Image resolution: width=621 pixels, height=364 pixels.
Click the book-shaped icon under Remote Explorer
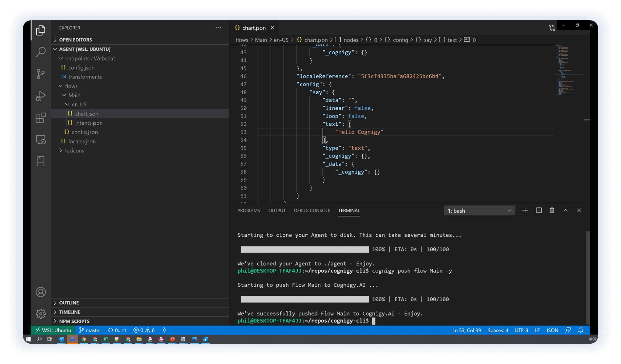point(41,161)
